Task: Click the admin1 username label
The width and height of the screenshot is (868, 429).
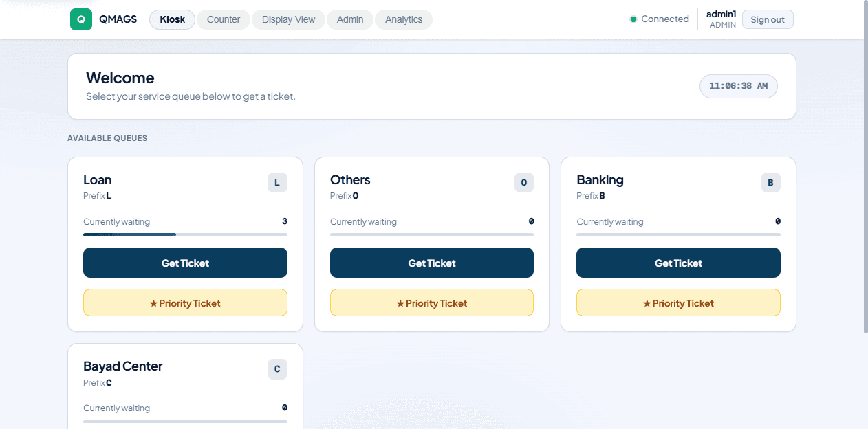Action: 721,14
